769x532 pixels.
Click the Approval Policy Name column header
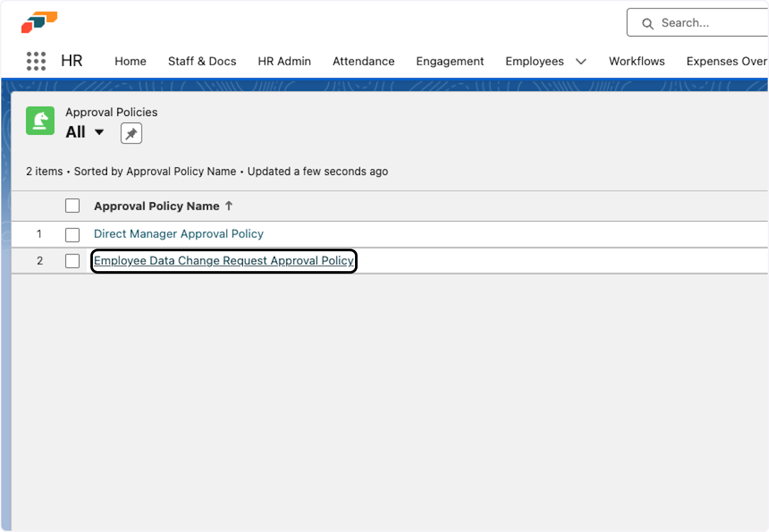pos(156,206)
